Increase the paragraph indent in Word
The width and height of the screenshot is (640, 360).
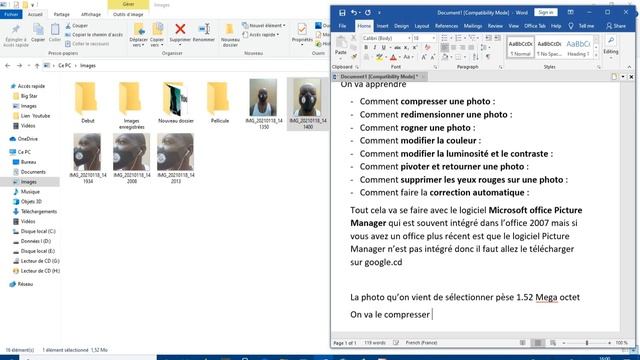(497, 38)
